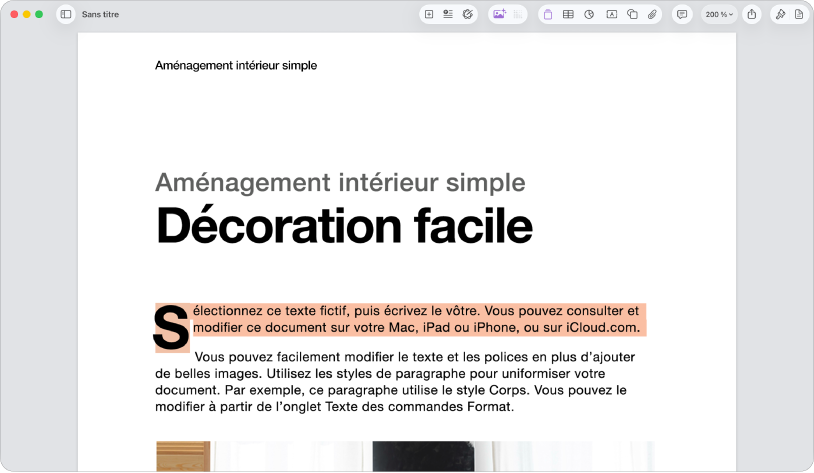Click the purple clipboard paste icon
This screenshot has width=814, height=473.
coord(548,15)
